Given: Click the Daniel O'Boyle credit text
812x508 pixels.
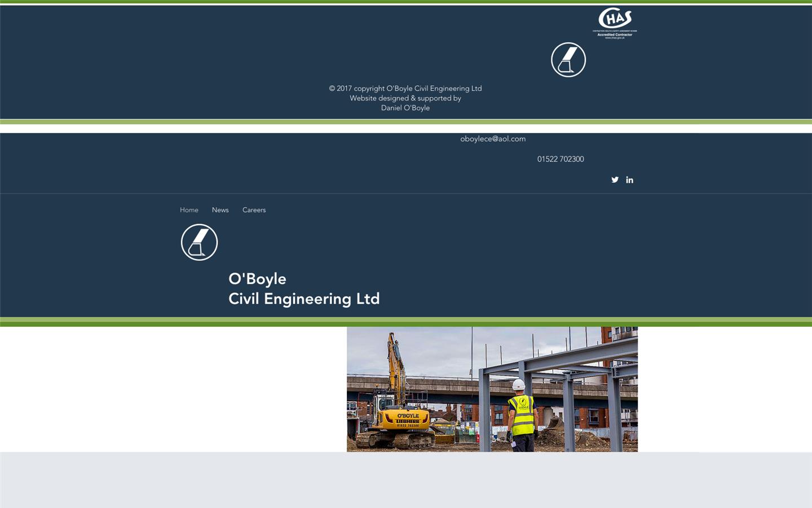Looking at the screenshot, I should coord(405,107).
